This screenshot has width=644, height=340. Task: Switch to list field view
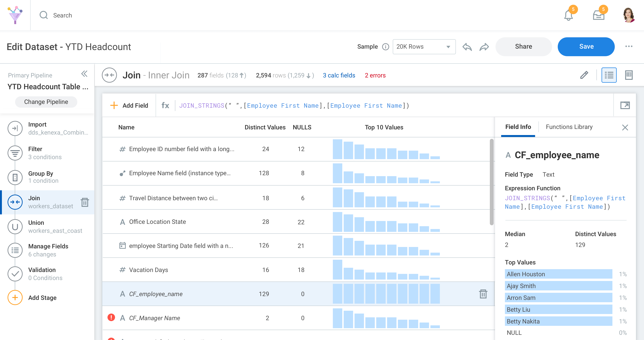click(x=609, y=75)
